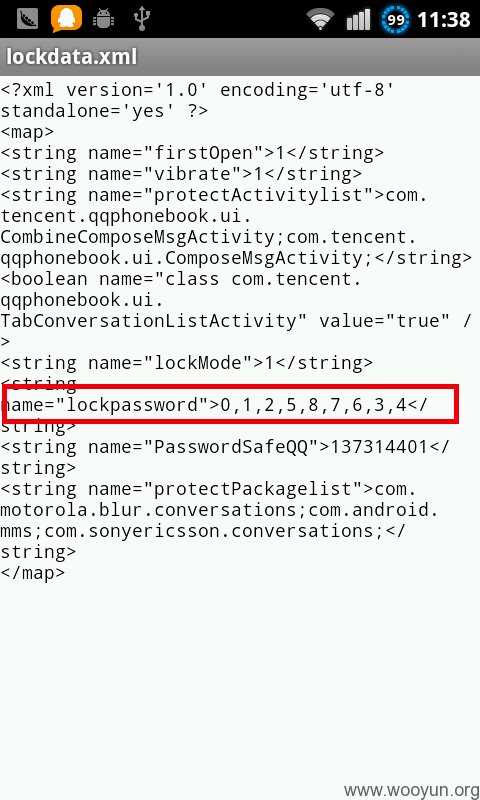Tap the first notification icon at left
The height and width of the screenshot is (800, 480).
pyautogui.click(x=28, y=19)
